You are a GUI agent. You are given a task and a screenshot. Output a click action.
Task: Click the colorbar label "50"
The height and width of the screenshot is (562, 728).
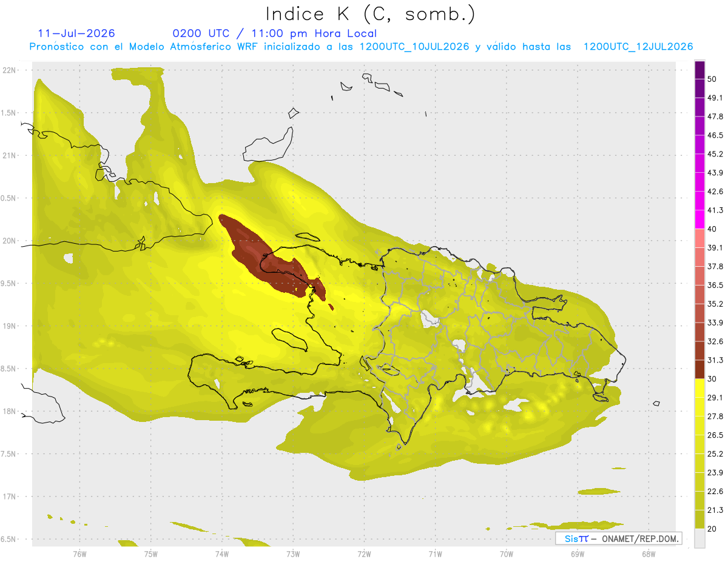click(x=712, y=79)
